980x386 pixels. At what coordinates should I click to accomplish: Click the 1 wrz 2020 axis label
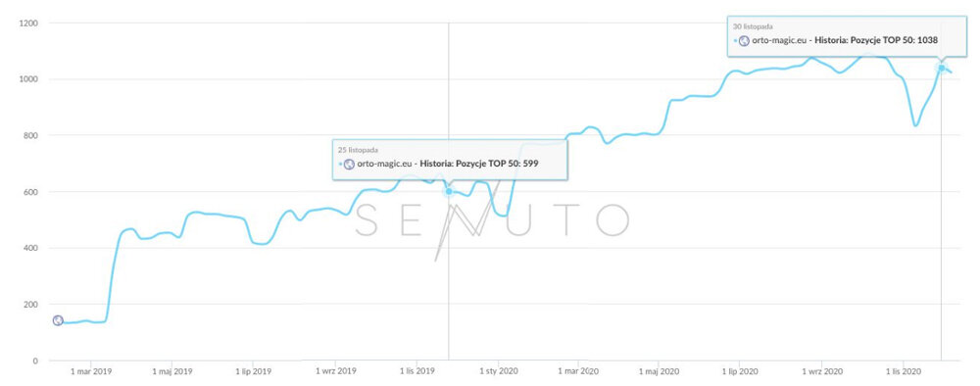pyautogui.click(x=822, y=371)
